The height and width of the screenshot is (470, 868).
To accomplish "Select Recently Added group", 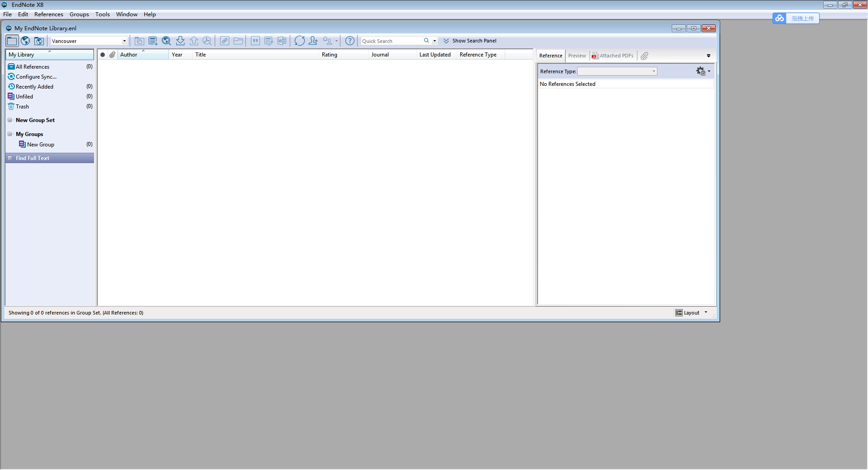I will coord(50,87).
